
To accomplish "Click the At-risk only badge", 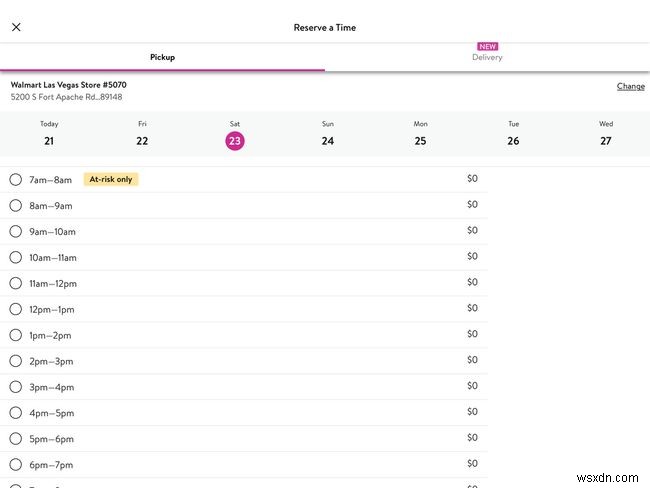I will (110, 180).
